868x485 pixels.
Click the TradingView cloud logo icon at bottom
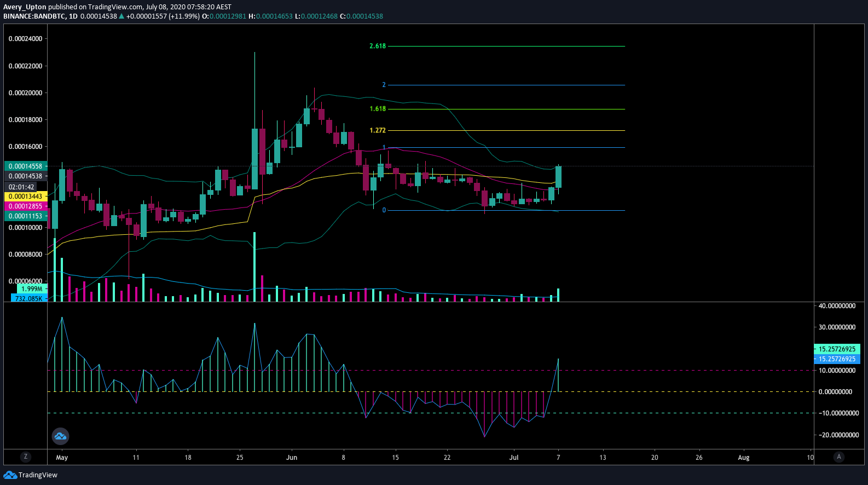tap(10, 475)
